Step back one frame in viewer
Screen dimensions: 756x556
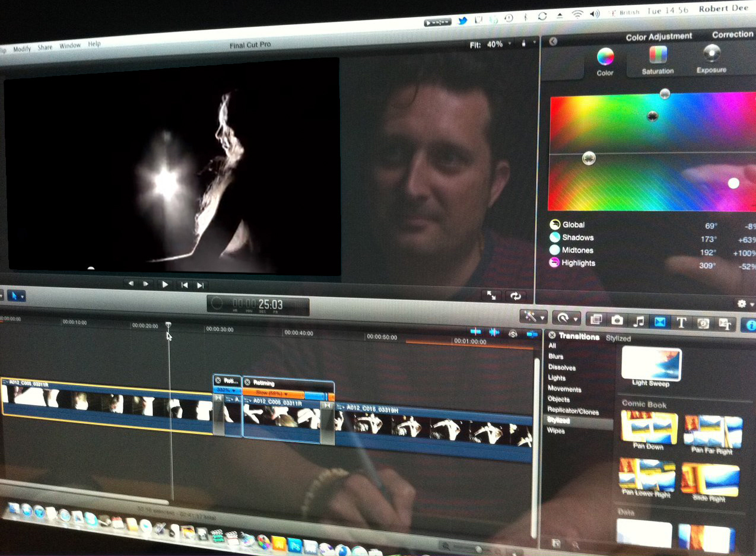point(131,284)
